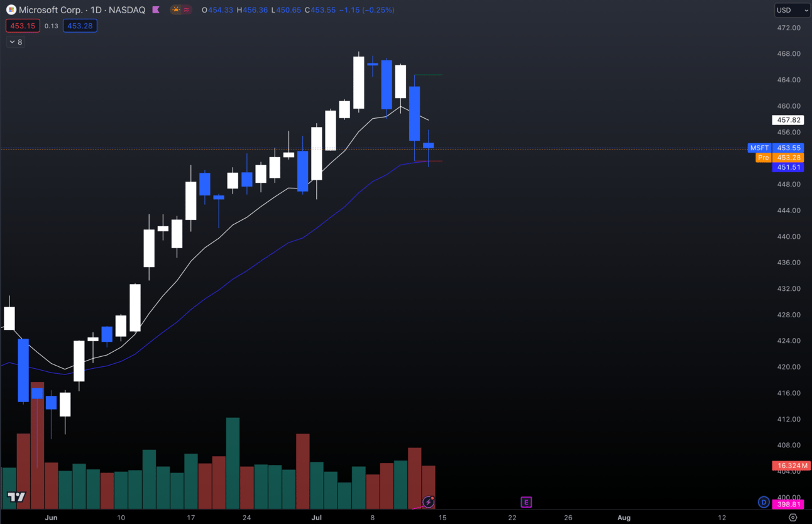
Task: Click the purple flag icon next to NASDAQ
Action: pyautogui.click(x=156, y=10)
